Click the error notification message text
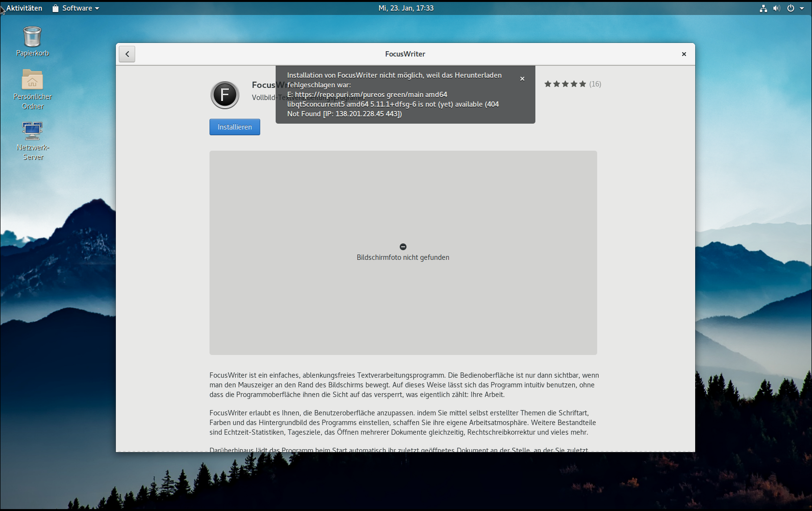812x511 pixels. [x=393, y=95]
